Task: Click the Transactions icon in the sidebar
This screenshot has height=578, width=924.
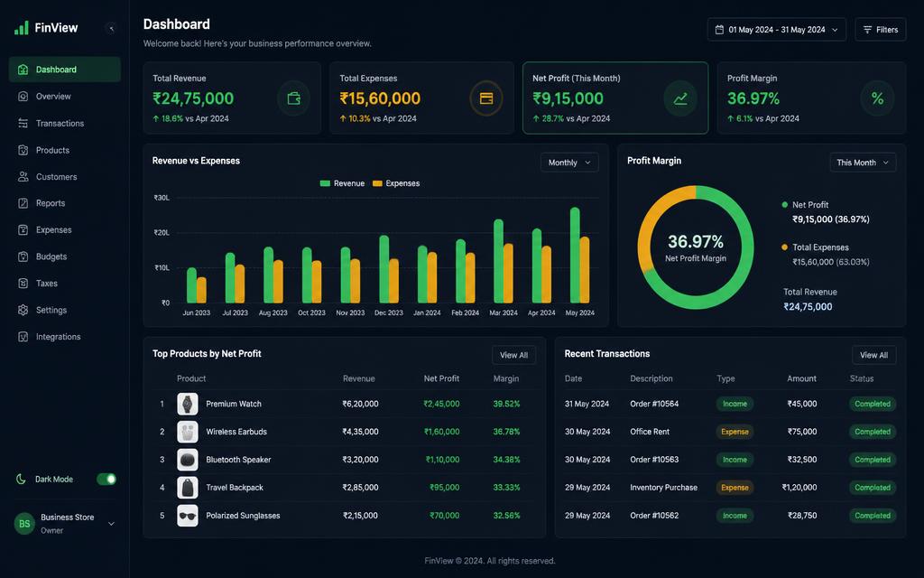Action: tap(23, 123)
